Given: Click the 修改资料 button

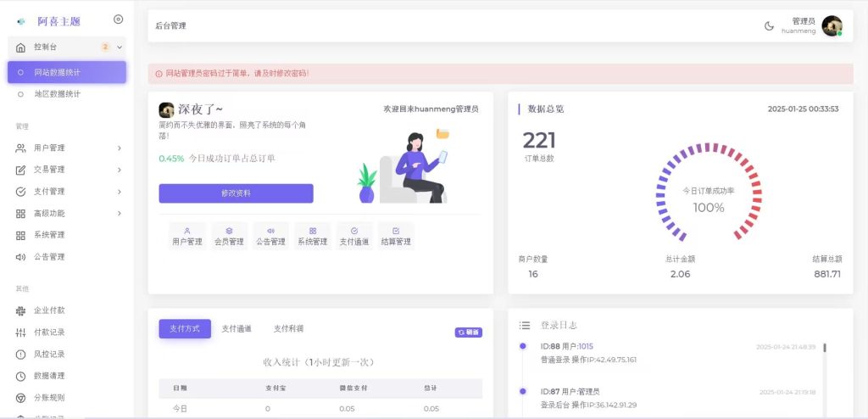Looking at the screenshot, I should click(236, 193).
